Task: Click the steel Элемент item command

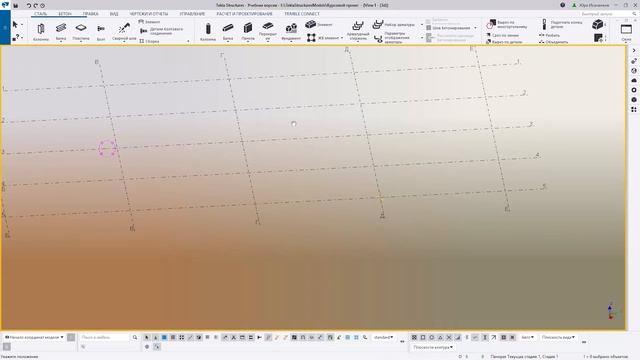Action: 149,22
